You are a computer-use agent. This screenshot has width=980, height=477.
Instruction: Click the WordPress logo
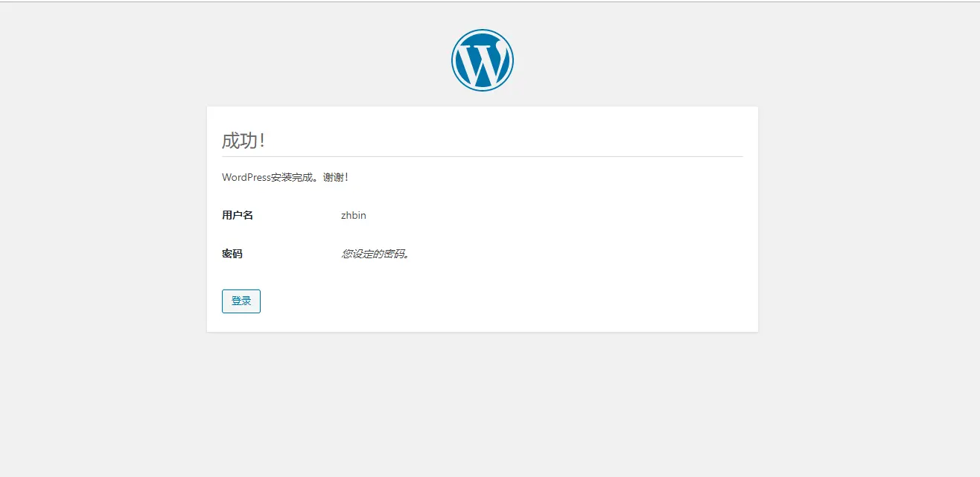point(483,60)
